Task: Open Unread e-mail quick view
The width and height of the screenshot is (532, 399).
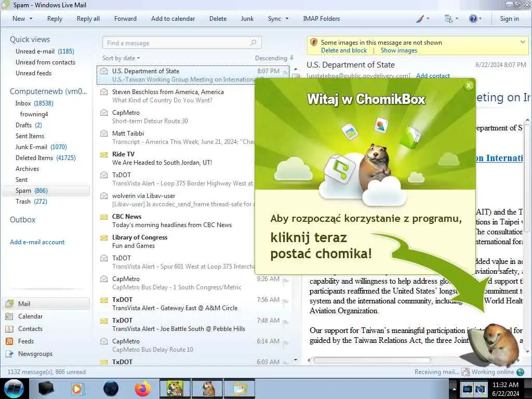Action: pos(45,51)
